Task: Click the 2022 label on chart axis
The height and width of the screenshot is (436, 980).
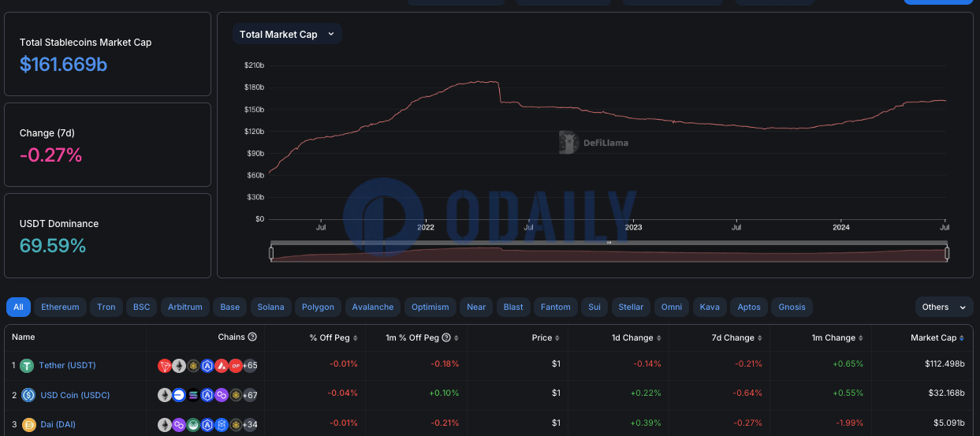Action: pyautogui.click(x=426, y=227)
